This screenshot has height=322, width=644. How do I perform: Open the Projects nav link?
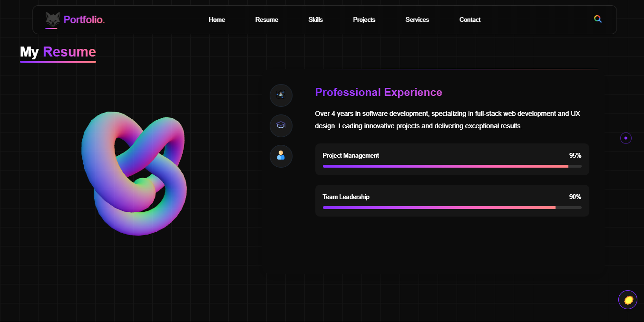tap(364, 19)
